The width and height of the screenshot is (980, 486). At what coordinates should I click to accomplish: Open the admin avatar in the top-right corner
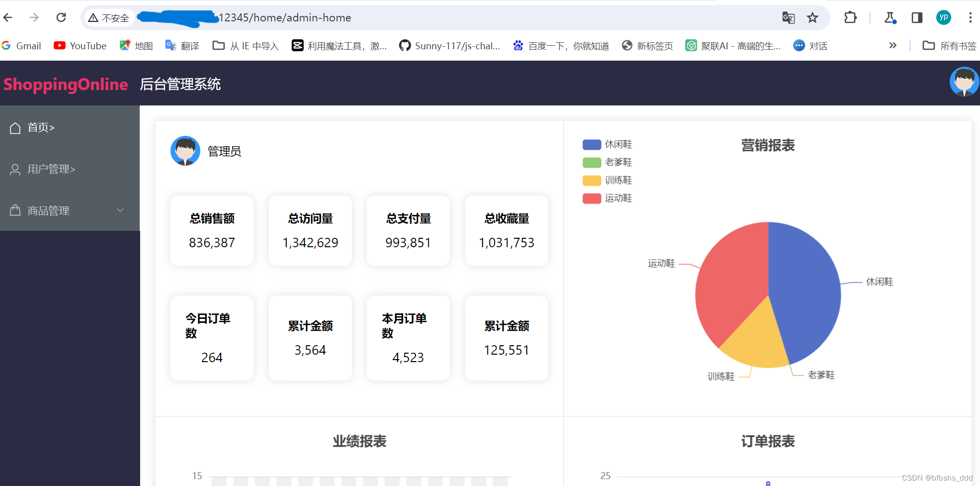click(963, 82)
